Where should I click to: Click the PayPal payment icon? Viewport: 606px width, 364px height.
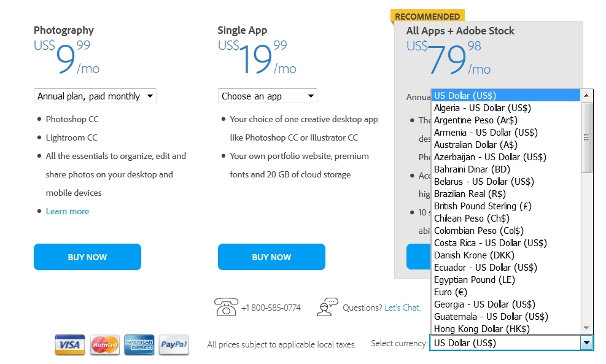(x=174, y=345)
